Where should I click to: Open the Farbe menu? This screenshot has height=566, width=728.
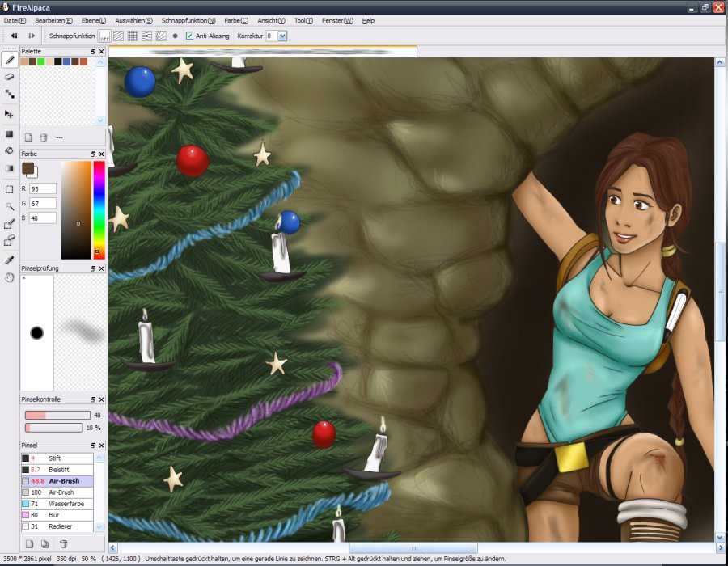236,21
